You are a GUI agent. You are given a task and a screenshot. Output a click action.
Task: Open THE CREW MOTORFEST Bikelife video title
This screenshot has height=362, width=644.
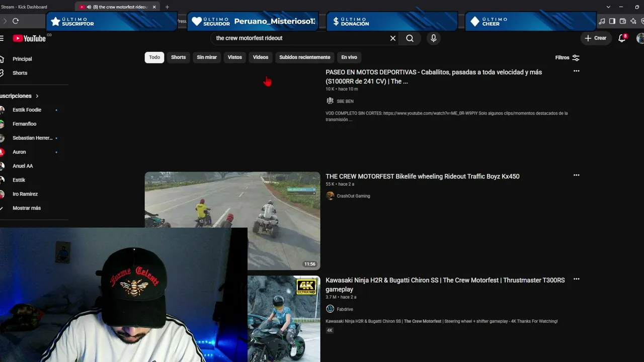point(423,176)
